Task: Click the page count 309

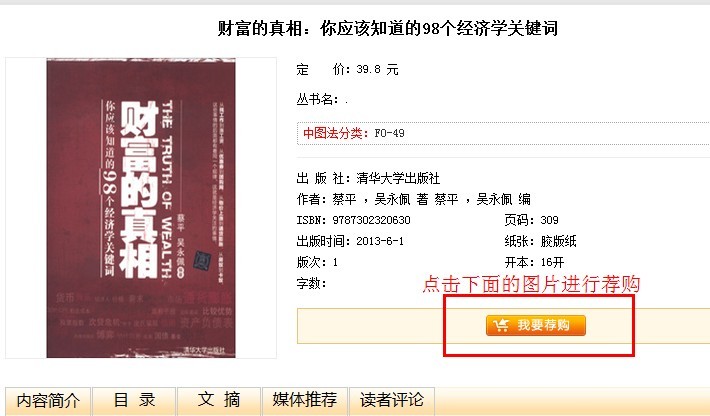Action: pyautogui.click(x=549, y=220)
